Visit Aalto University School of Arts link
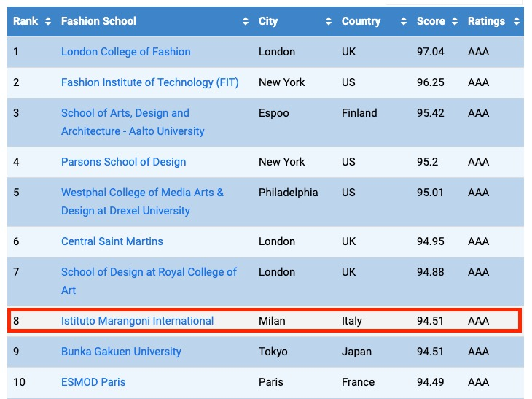Screen dimensions: 532x399 (x=133, y=122)
